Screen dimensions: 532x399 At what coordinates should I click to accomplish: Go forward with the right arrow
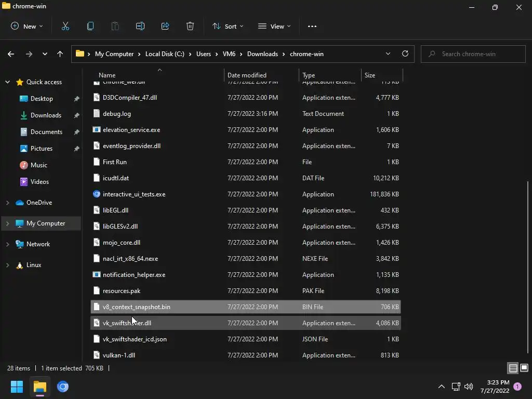point(29,54)
